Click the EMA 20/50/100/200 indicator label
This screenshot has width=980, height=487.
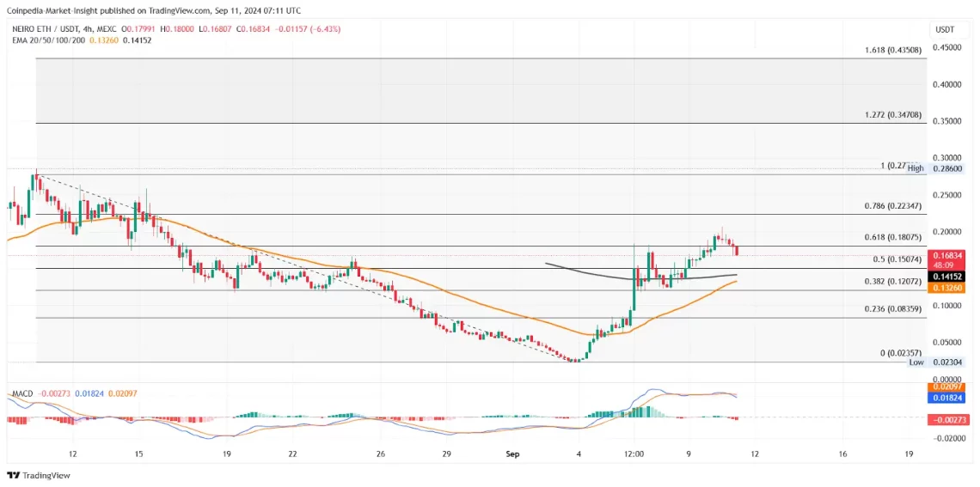pos(47,40)
